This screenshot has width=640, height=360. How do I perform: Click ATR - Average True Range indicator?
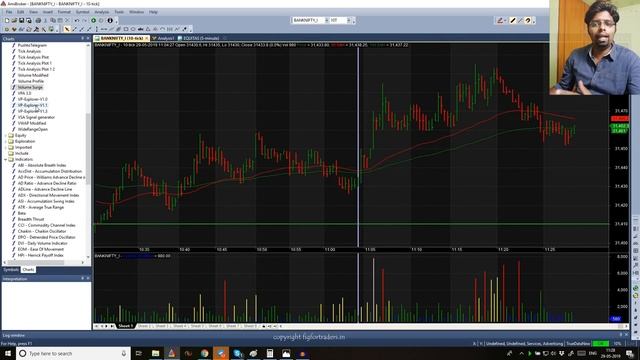coord(41,207)
